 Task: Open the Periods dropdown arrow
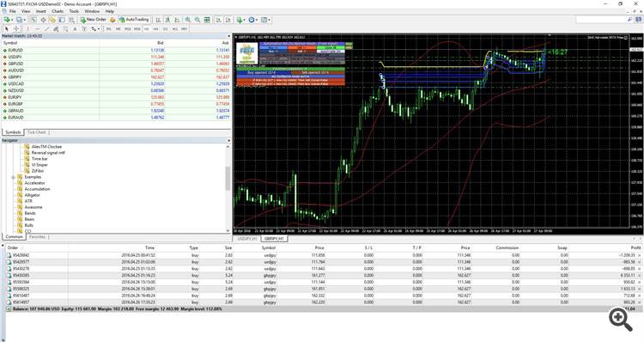point(257,20)
